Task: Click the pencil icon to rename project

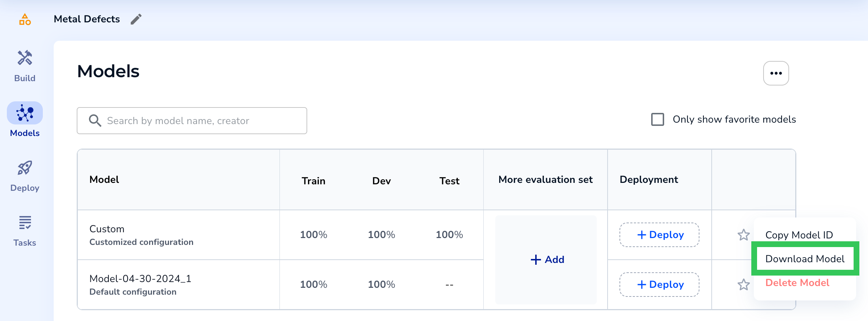Action: [136, 19]
